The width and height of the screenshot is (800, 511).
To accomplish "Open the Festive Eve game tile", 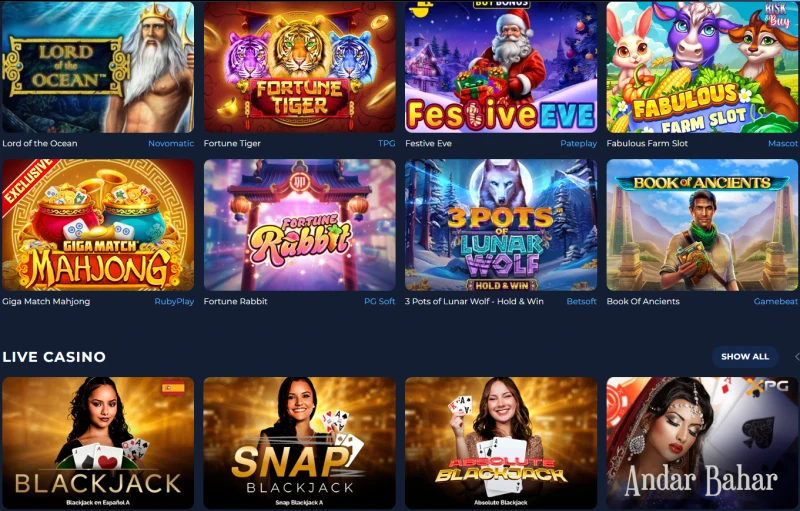I will click(x=501, y=67).
